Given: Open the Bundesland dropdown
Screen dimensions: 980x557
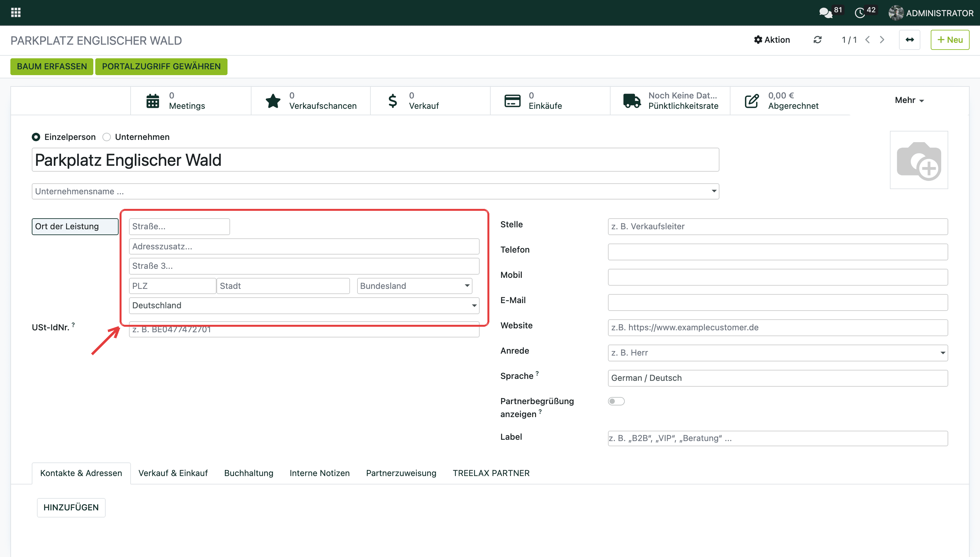Looking at the screenshot, I should point(414,286).
